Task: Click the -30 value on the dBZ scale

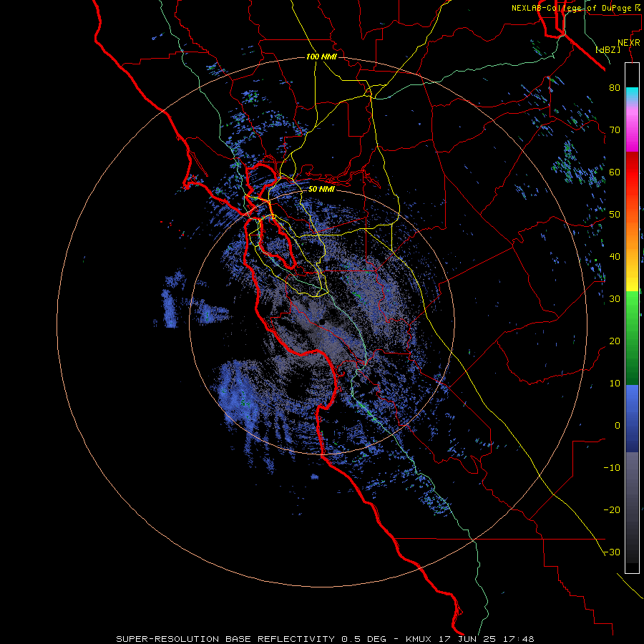Action: 612,552
